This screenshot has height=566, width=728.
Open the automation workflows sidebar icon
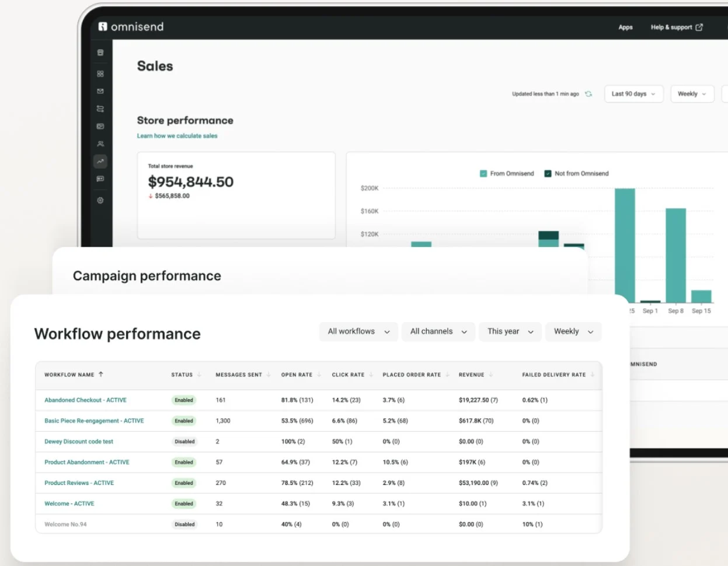pos(100,109)
